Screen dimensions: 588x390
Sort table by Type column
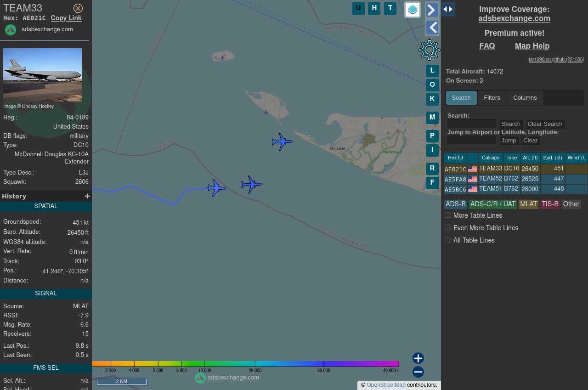click(512, 158)
